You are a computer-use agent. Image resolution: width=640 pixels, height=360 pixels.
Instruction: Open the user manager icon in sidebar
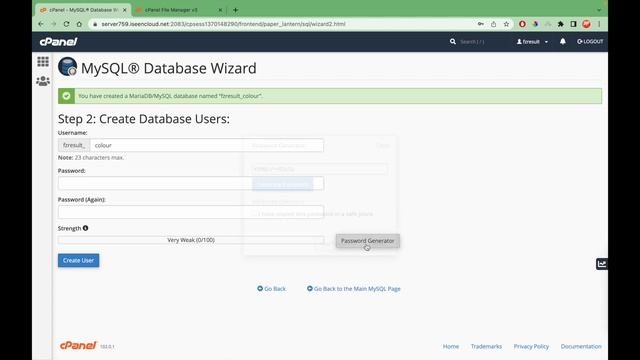[x=43, y=81]
